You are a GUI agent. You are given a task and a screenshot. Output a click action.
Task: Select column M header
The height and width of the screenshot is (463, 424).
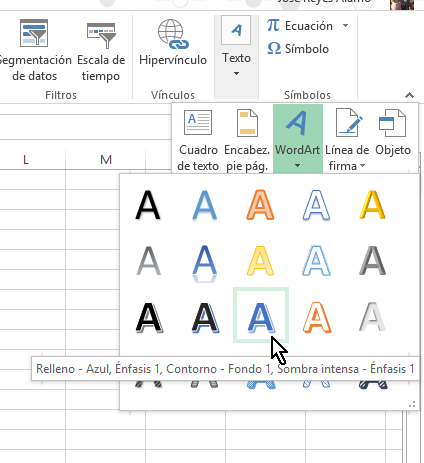106,160
